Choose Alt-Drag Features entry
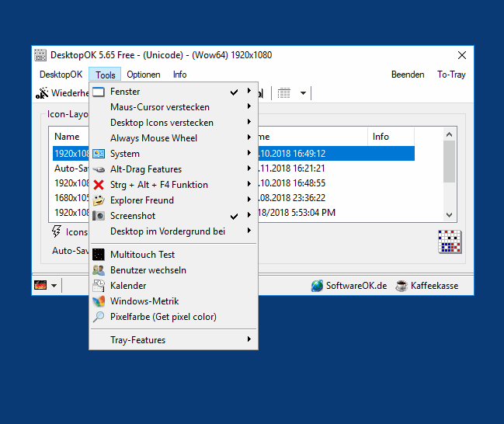Screen dimensions: 504x424 [174, 169]
